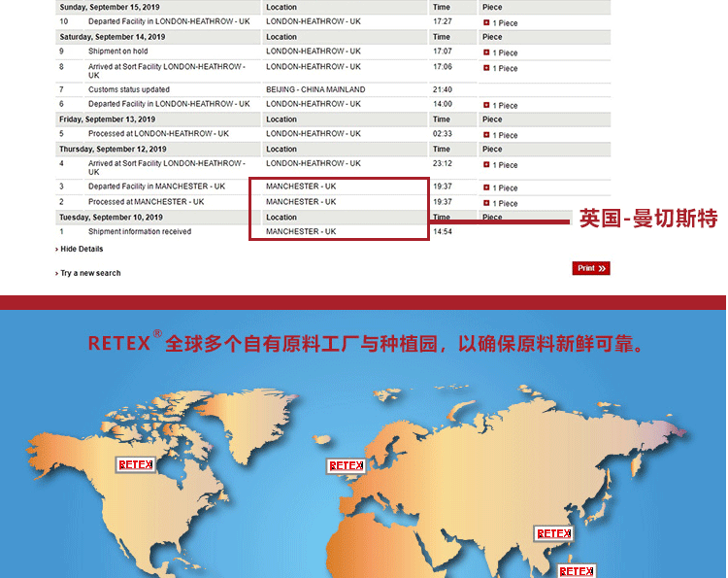Click the piece icon for Departed Facility in MANCHESTER

coord(486,187)
